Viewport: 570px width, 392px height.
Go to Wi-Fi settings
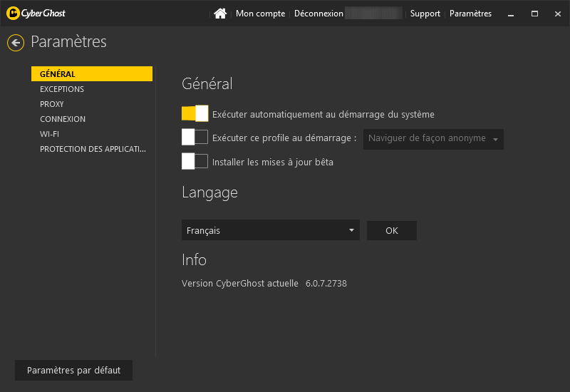point(49,134)
